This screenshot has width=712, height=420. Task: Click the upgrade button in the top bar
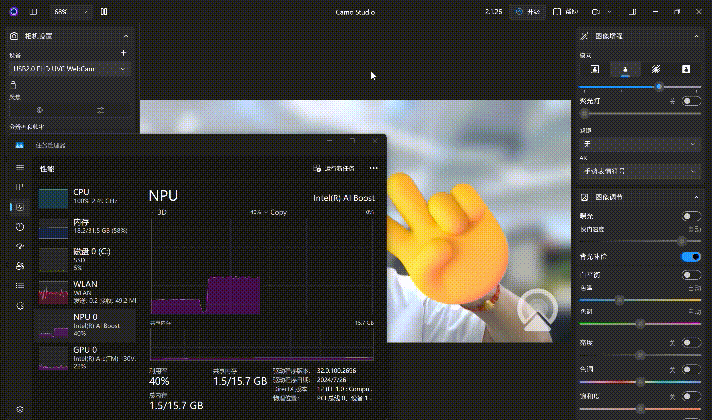pyautogui.click(x=529, y=12)
